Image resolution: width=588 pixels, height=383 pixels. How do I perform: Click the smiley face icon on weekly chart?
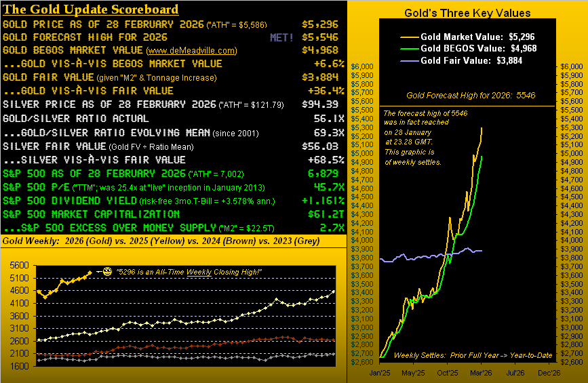click(107, 272)
